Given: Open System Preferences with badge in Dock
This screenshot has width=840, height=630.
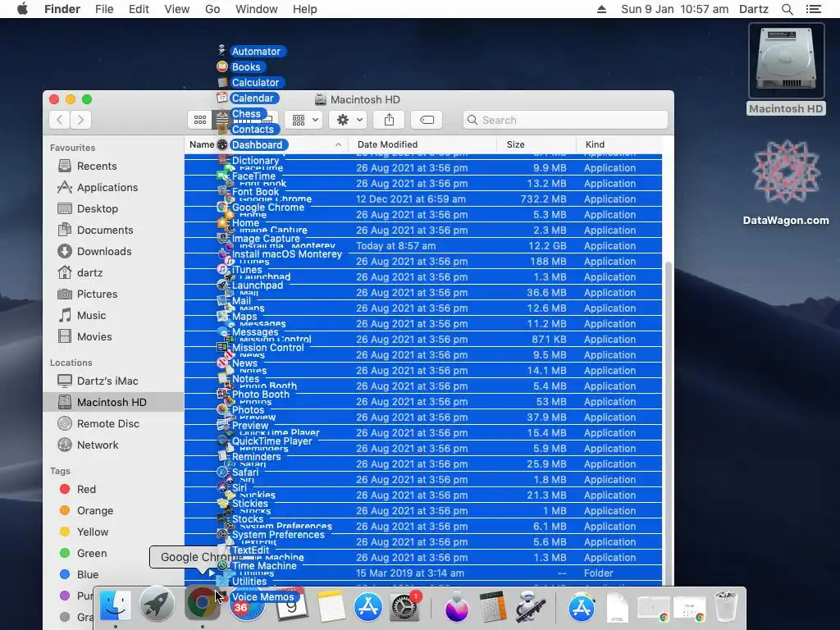Looking at the screenshot, I should pyautogui.click(x=404, y=606).
